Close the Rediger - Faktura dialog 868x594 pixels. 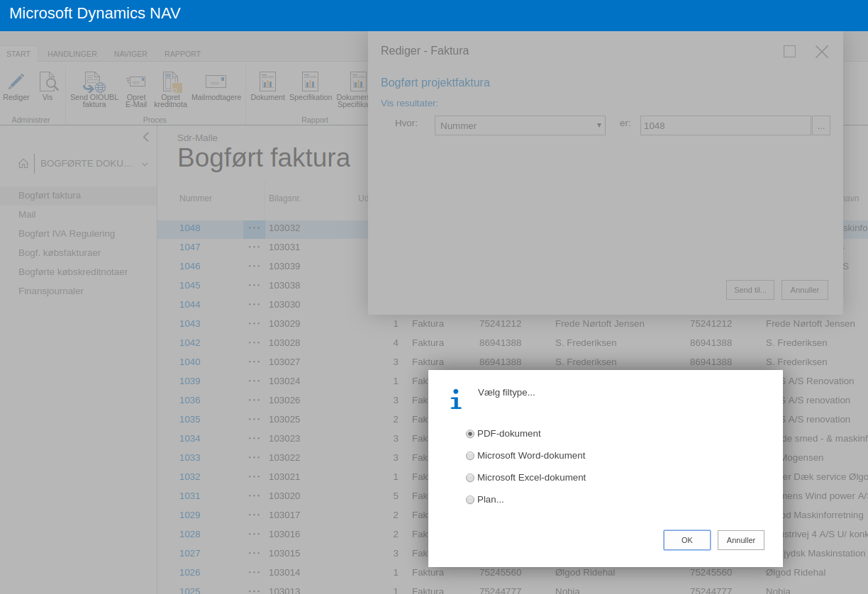tap(821, 51)
